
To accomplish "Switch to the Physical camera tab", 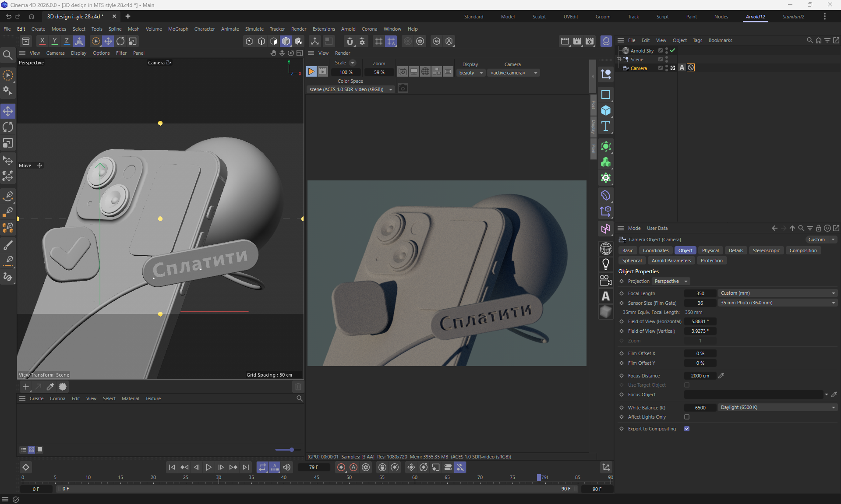I will click(x=710, y=250).
